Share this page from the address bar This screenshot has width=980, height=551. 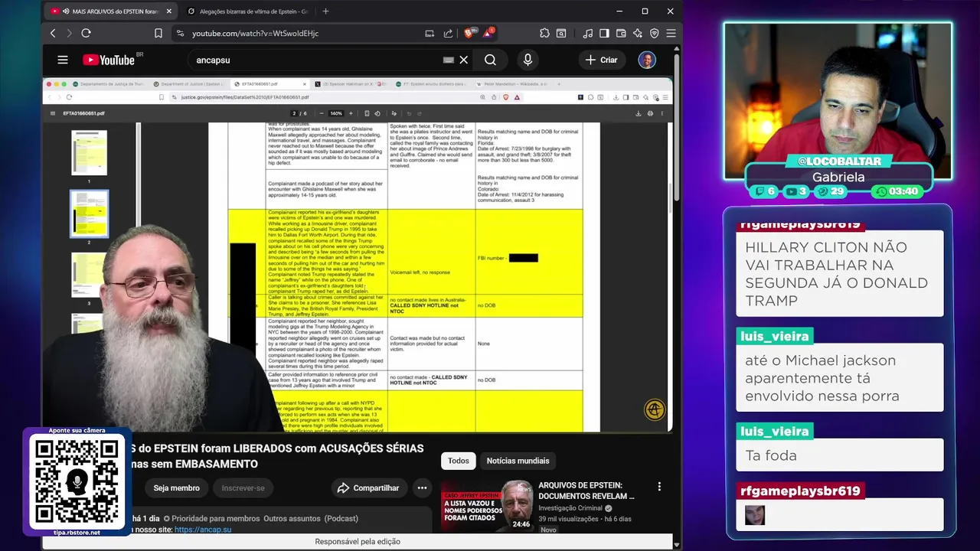[448, 33]
